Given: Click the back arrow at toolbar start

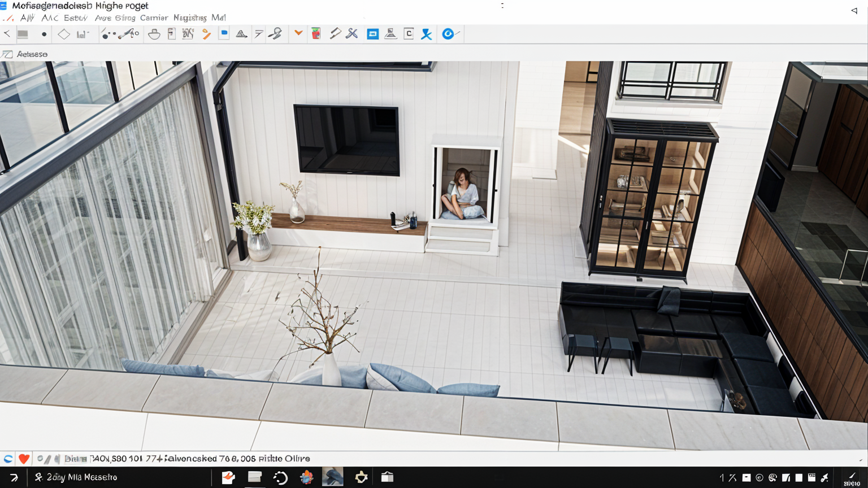Looking at the screenshot, I should (7, 34).
